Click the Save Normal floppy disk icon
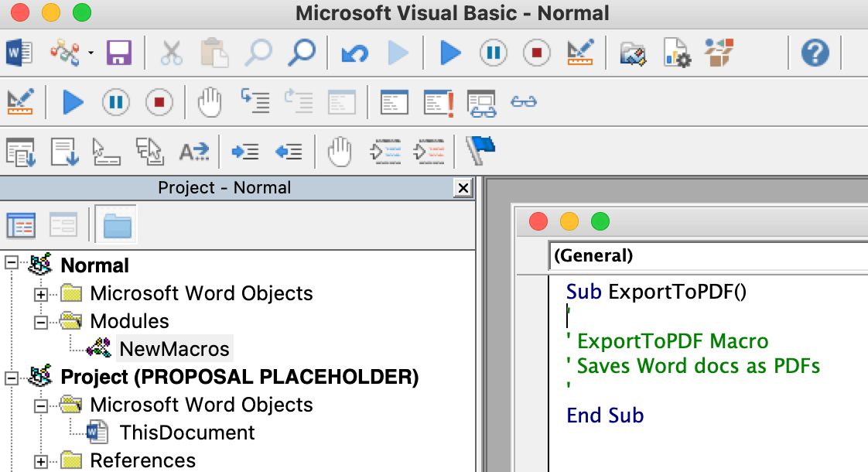Image resolution: width=868 pixels, height=472 pixels. pyautogui.click(x=119, y=53)
